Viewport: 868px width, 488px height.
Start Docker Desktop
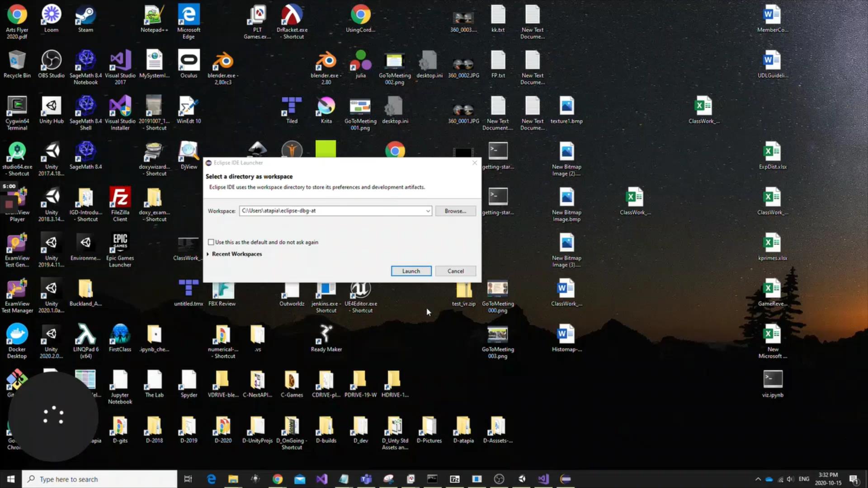click(x=17, y=334)
